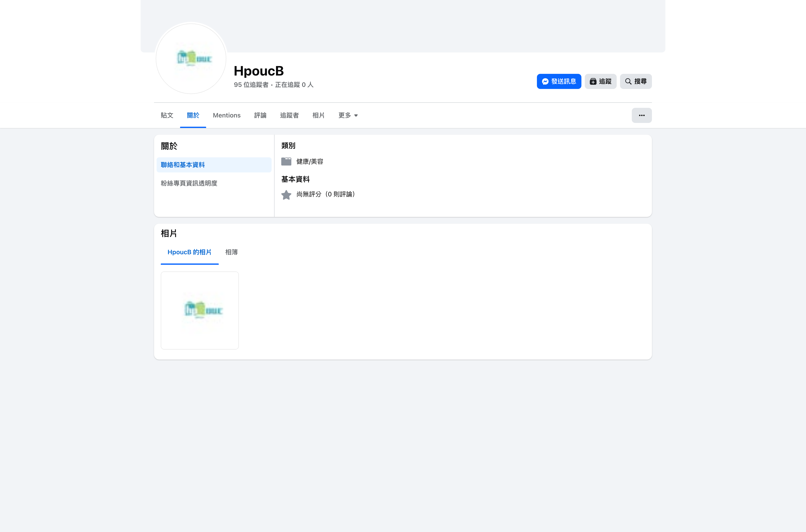The height and width of the screenshot is (532, 806).
Task: Open 粉絲專頁資訊透明度 section
Action: (x=189, y=183)
